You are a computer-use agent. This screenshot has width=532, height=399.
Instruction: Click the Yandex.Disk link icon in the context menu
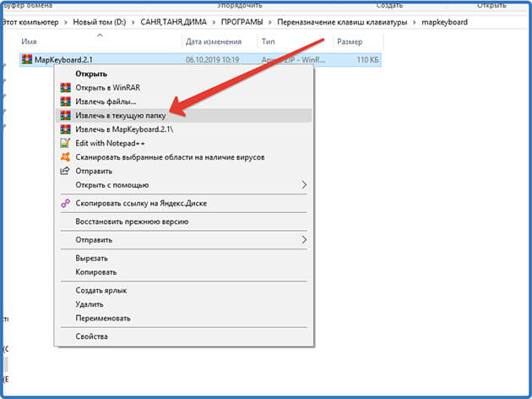point(65,203)
